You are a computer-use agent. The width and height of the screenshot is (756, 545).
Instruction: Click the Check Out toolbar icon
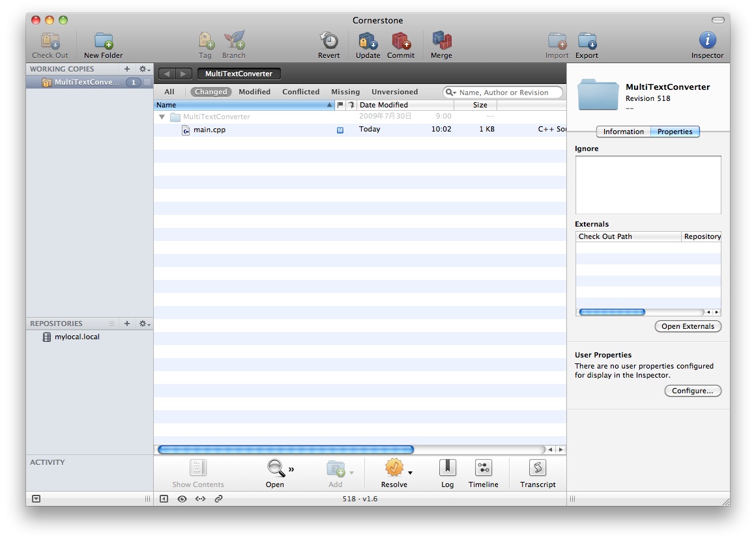click(x=50, y=42)
